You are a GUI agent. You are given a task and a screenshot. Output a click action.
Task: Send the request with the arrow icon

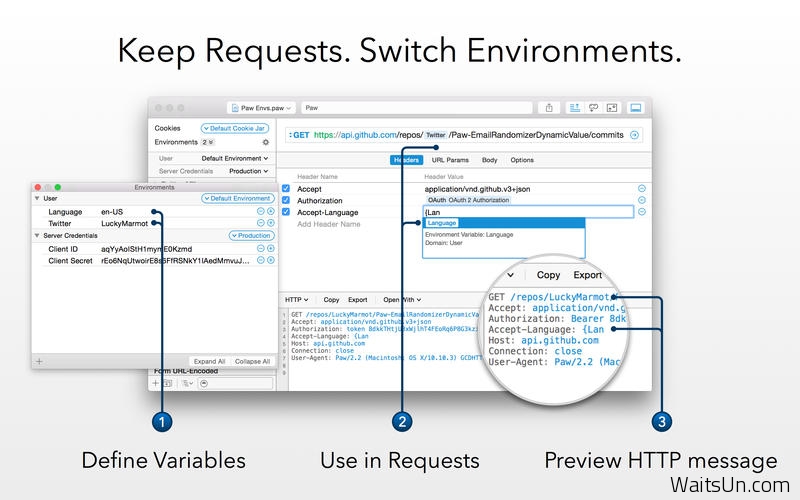pos(634,135)
